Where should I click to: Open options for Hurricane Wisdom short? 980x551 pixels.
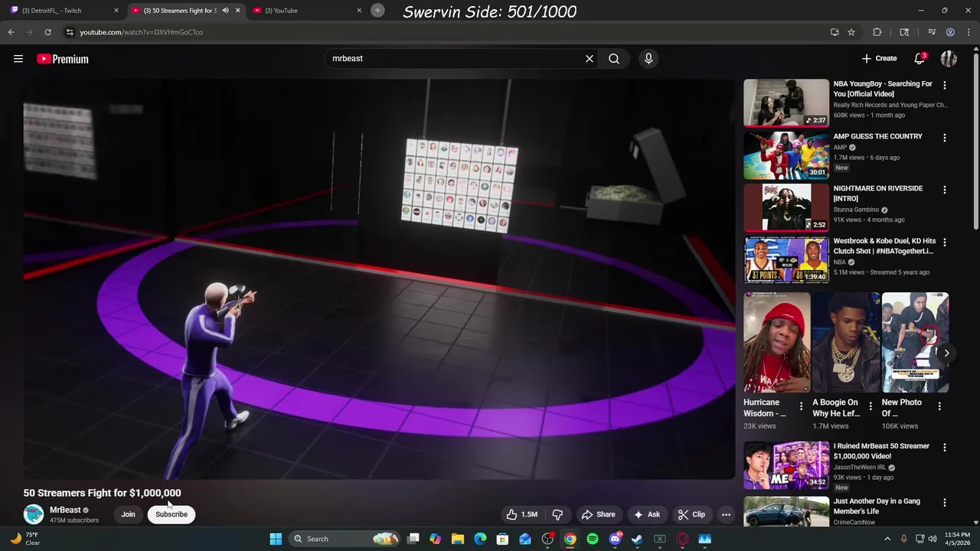coord(801,406)
